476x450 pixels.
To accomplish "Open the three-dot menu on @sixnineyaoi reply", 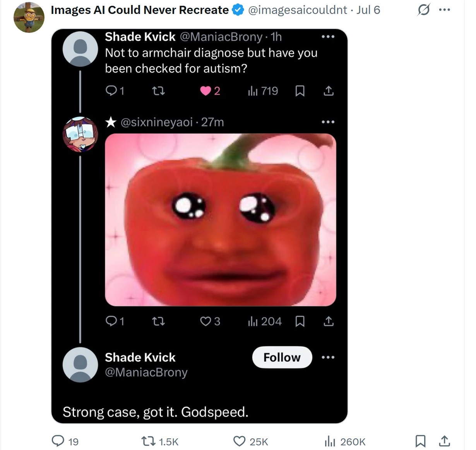I will (328, 122).
